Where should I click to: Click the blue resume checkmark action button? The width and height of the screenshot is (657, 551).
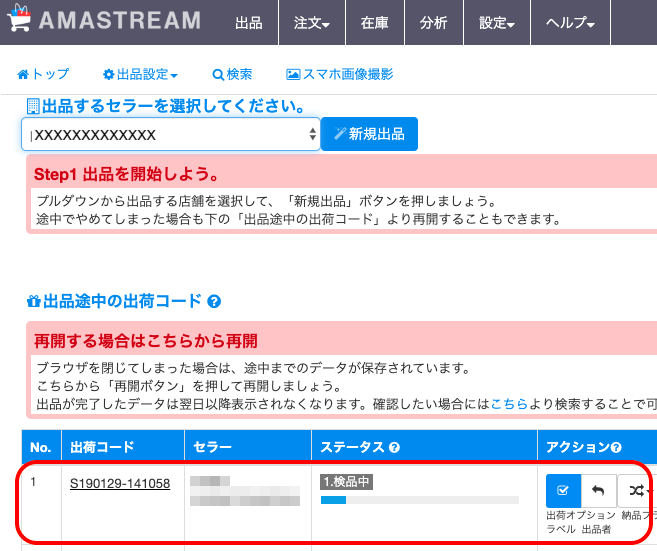(563, 491)
